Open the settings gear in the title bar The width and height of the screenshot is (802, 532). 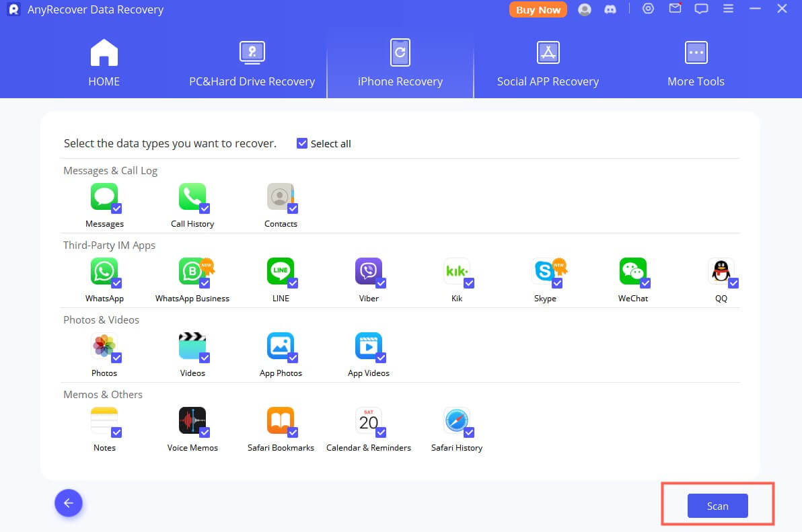[648, 9]
